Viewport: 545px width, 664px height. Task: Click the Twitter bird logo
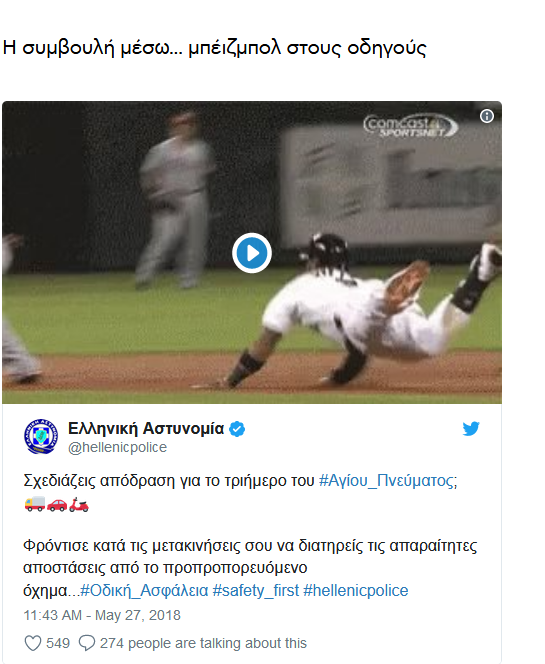coord(471,429)
